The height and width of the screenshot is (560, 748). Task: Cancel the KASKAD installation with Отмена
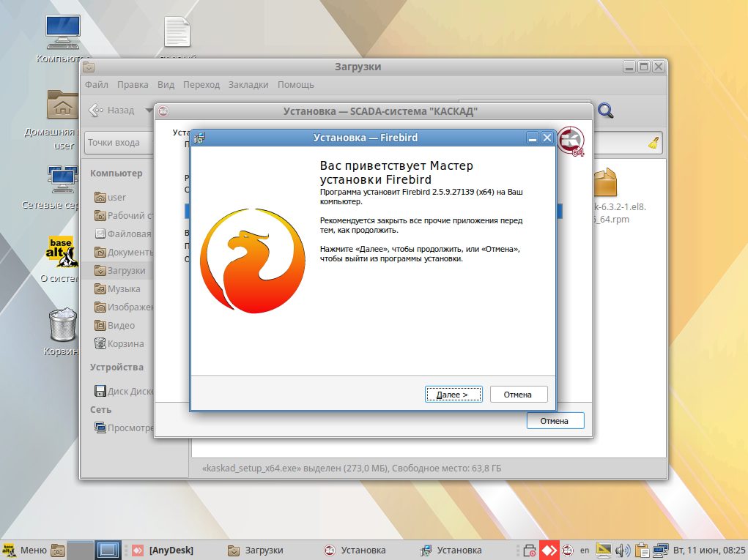tap(554, 420)
